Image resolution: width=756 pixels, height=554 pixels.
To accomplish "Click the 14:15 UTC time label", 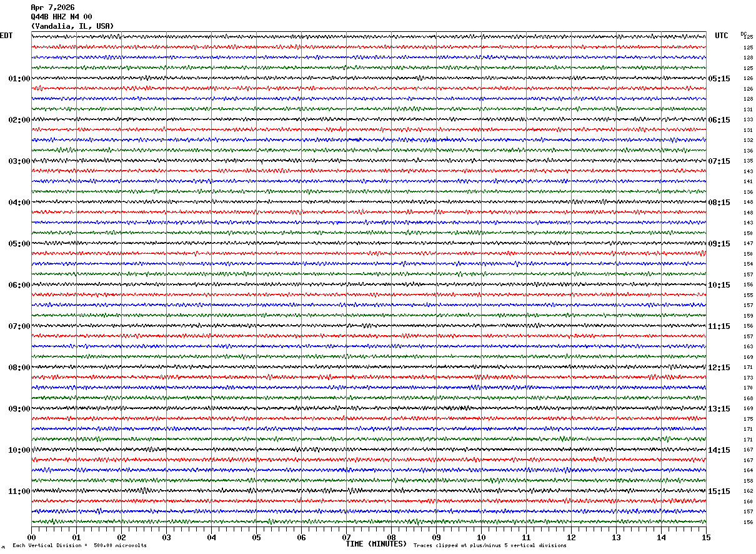I will [719, 450].
